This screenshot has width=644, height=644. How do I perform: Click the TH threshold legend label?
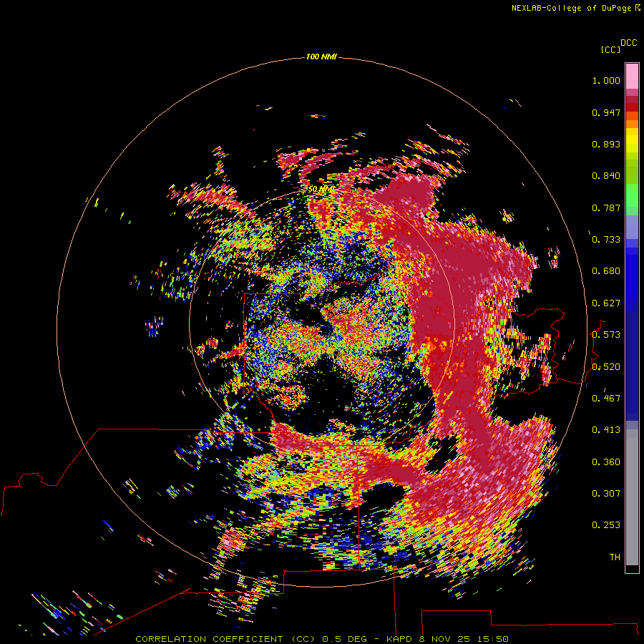pyautogui.click(x=615, y=557)
